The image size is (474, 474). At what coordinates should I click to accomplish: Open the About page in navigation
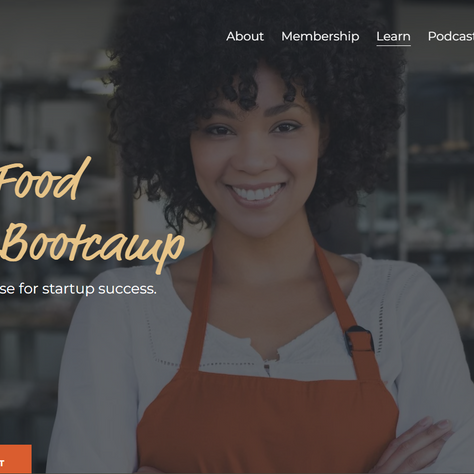pos(245,36)
